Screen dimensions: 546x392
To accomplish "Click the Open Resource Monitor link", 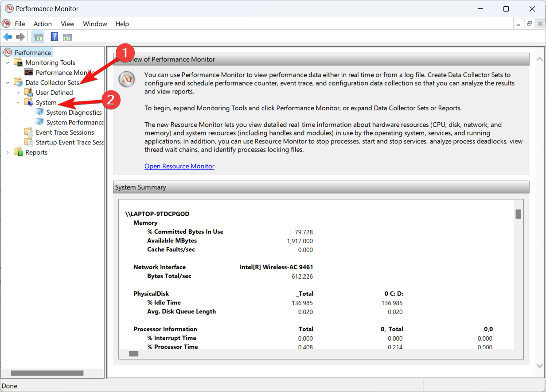I will tap(179, 167).
